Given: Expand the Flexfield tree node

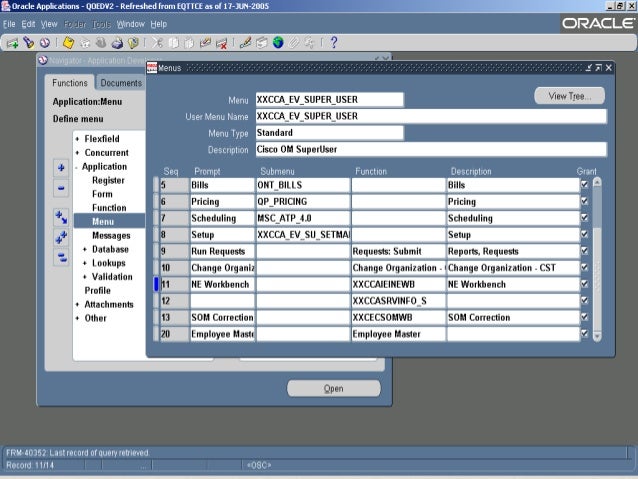Looking at the screenshot, I should (77, 139).
